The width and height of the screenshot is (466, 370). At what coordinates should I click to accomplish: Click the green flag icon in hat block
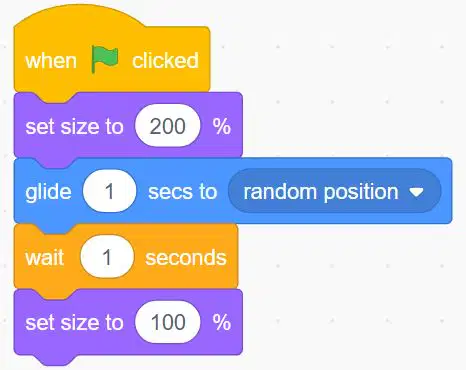point(105,59)
